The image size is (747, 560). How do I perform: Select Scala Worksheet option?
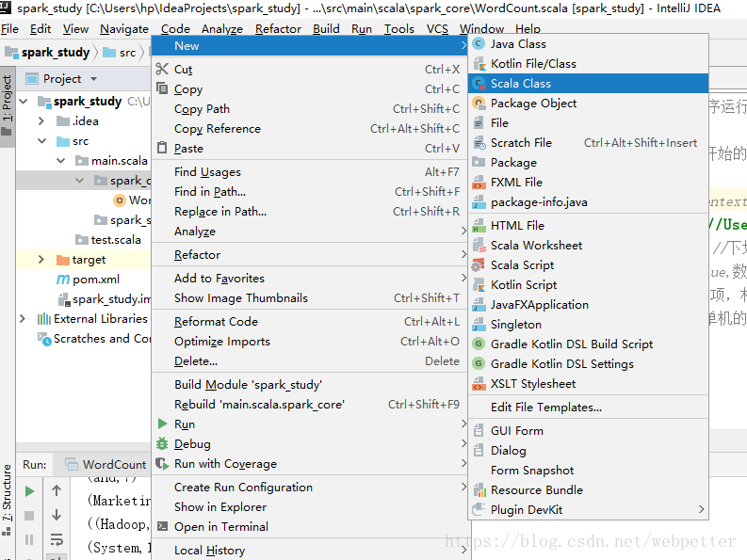[536, 246]
